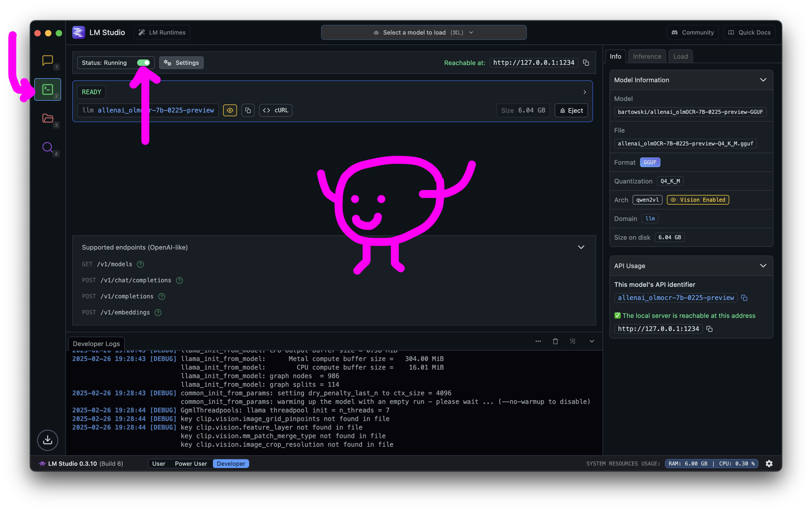The height and width of the screenshot is (511, 812).
Task: Switch to the Inference tab
Action: [x=647, y=56]
